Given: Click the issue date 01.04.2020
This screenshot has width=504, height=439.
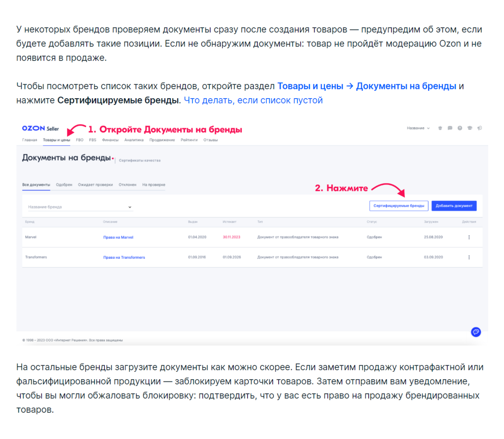Looking at the screenshot, I should (x=197, y=237).
